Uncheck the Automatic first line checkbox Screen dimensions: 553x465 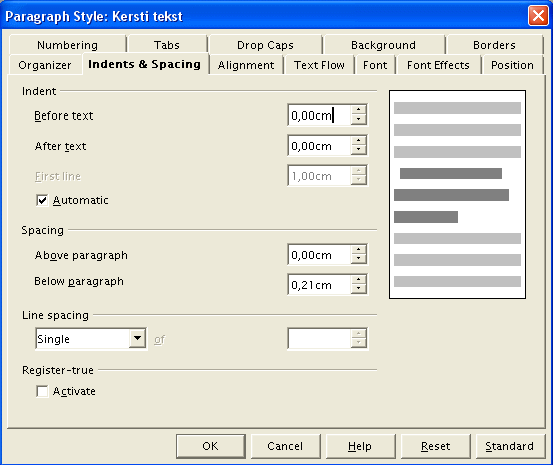click(42, 200)
